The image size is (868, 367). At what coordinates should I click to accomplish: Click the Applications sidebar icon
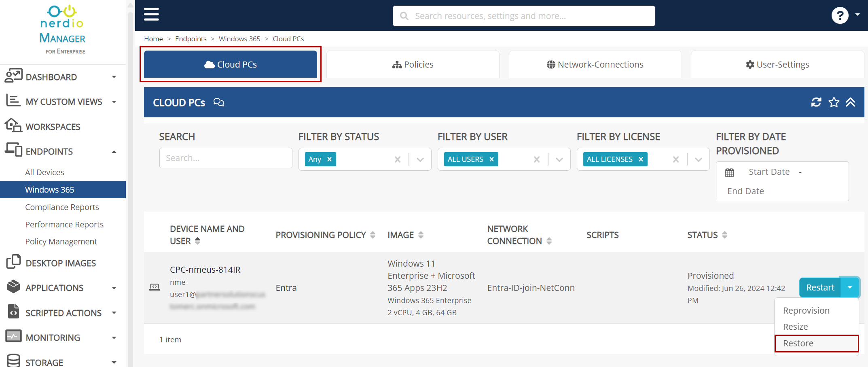tap(13, 287)
